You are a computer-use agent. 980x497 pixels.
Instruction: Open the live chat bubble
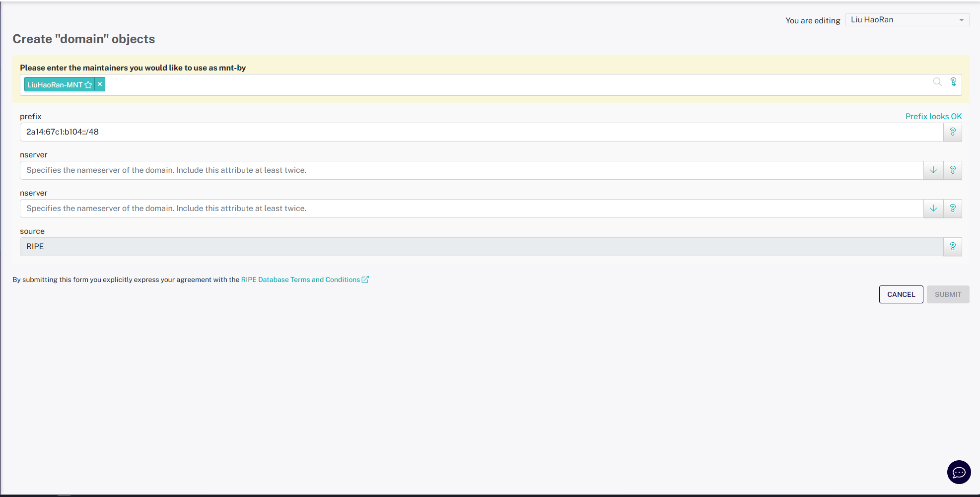(x=959, y=472)
